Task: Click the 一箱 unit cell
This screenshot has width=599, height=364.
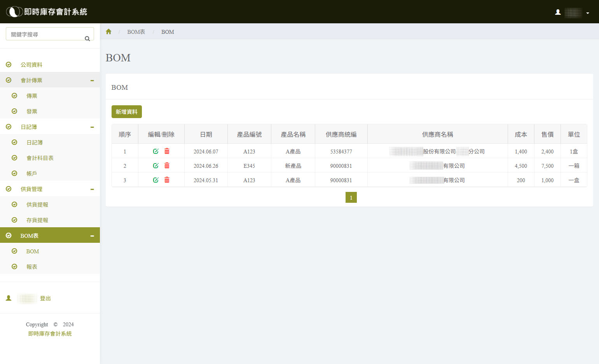Action: [574, 166]
